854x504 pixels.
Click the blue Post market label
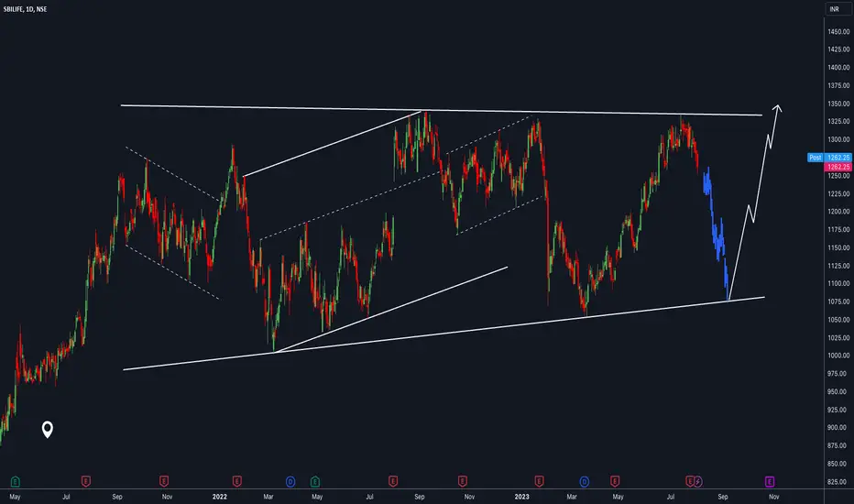(816, 158)
